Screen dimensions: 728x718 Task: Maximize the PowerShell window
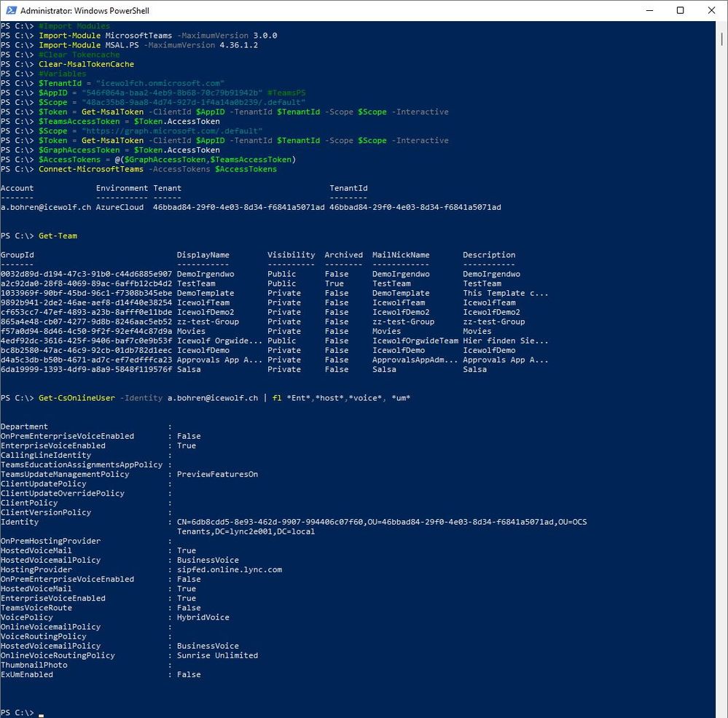pyautogui.click(x=680, y=10)
